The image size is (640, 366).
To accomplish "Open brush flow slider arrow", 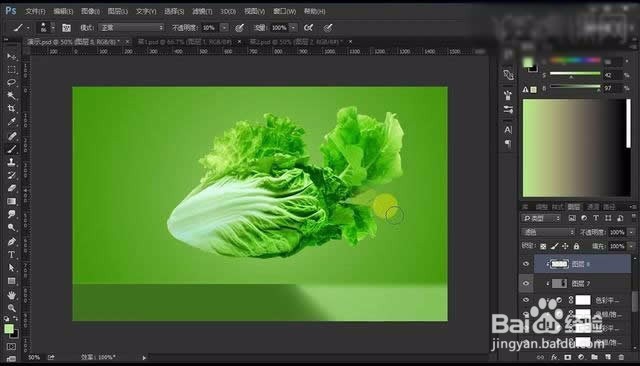I will click(293, 28).
